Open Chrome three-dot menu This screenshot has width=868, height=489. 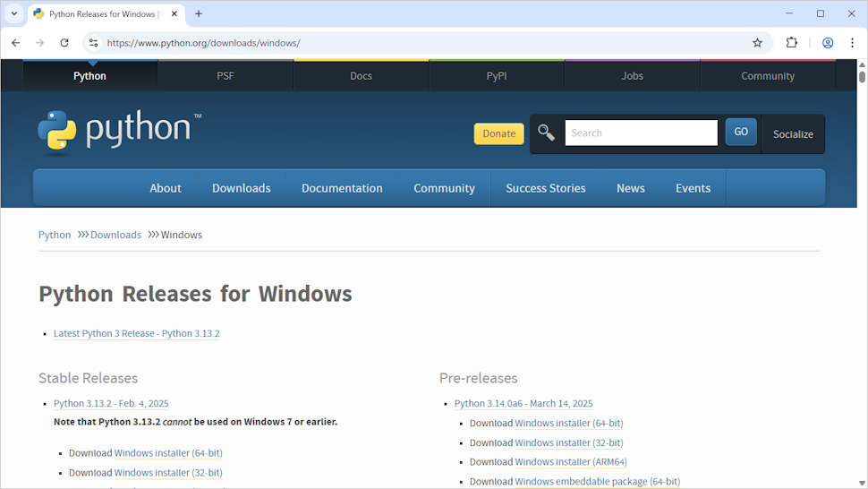click(x=852, y=43)
